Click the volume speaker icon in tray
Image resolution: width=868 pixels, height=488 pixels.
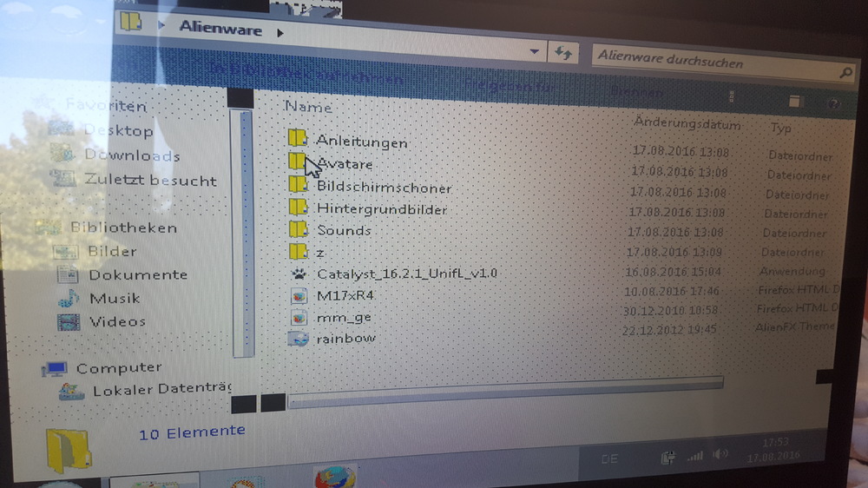click(x=720, y=455)
